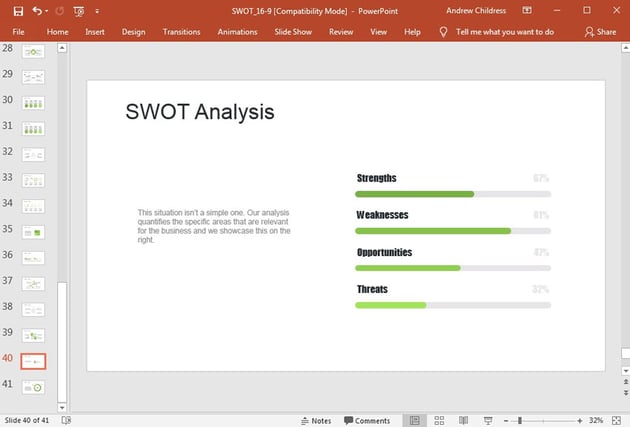The width and height of the screenshot is (630, 427).
Task: Click the Undo arrow icon
Action: 37,10
